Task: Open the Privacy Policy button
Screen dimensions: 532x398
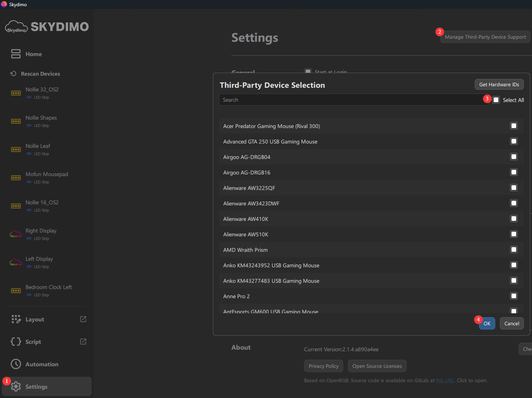Action: (x=323, y=366)
